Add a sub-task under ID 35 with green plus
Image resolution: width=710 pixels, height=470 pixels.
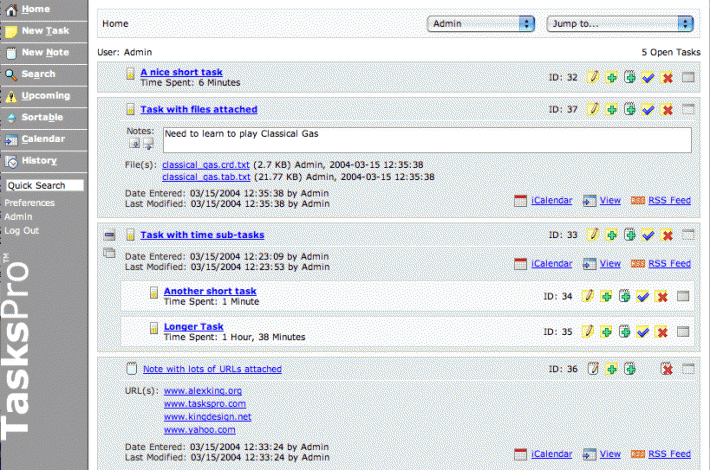pos(606,332)
